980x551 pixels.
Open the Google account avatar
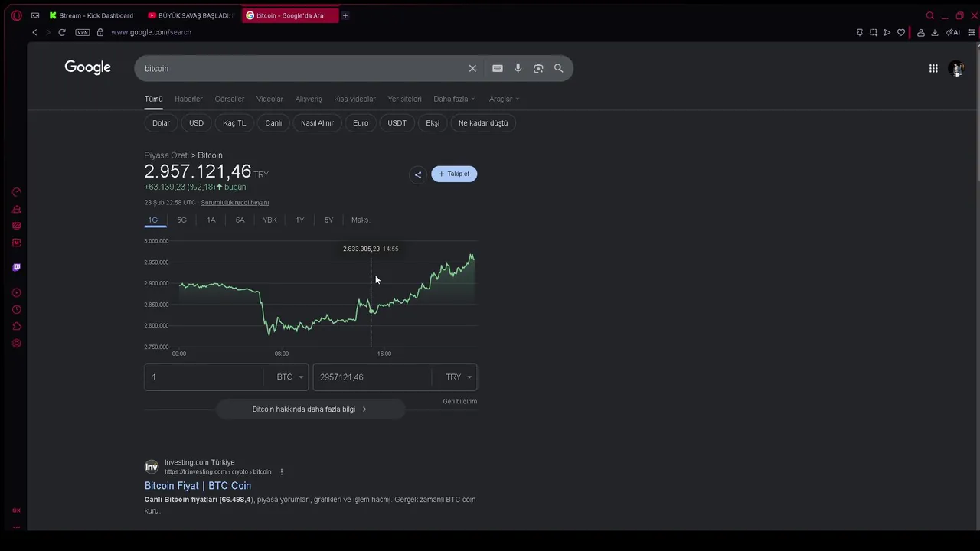point(955,68)
